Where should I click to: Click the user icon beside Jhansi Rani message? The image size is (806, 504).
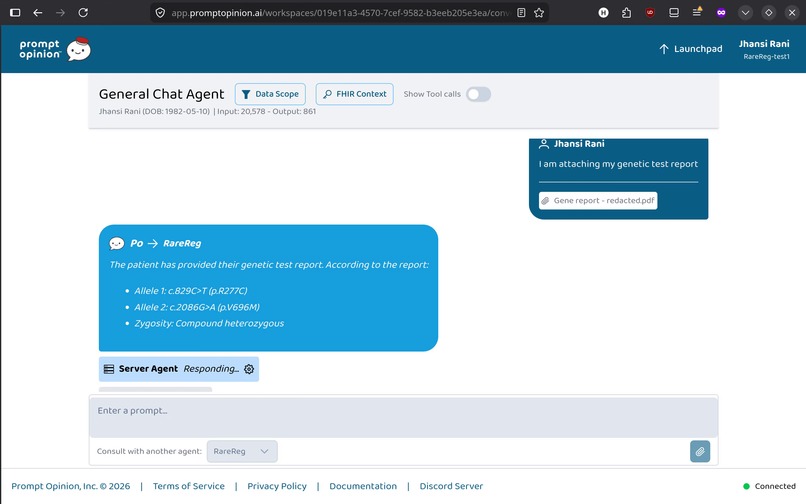pos(543,144)
